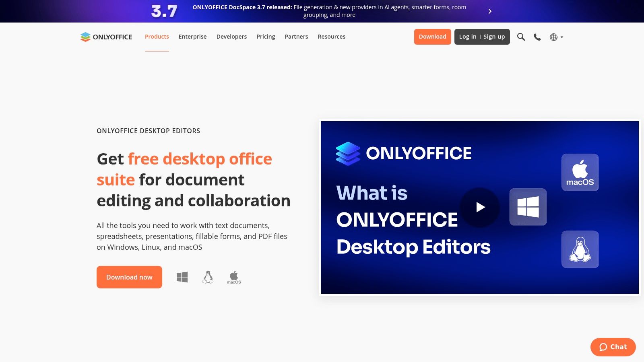Open the Enterprise menu
The height and width of the screenshot is (362, 644).
pyautogui.click(x=192, y=37)
